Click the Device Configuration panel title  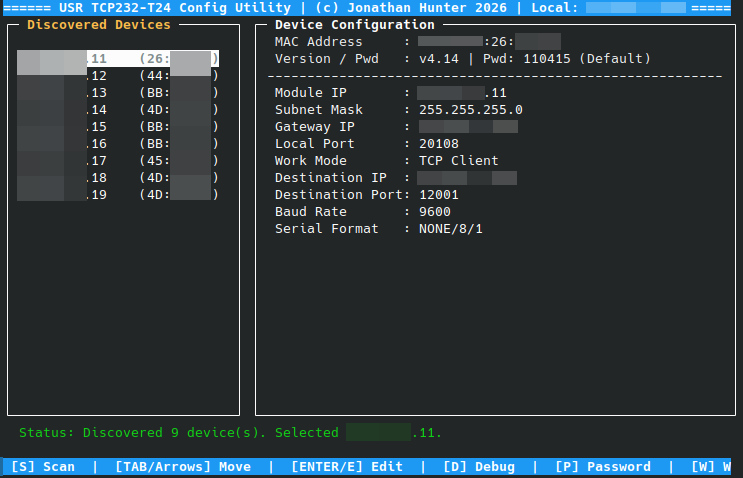(x=354, y=25)
